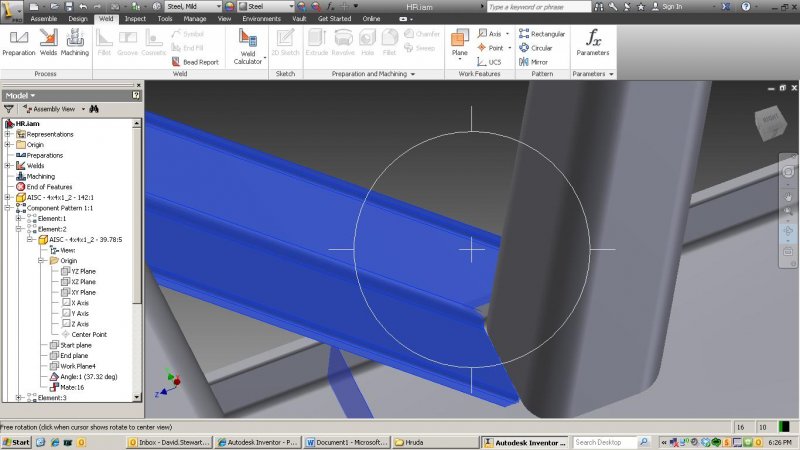Use the Mirror pattern tool

coord(533,62)
